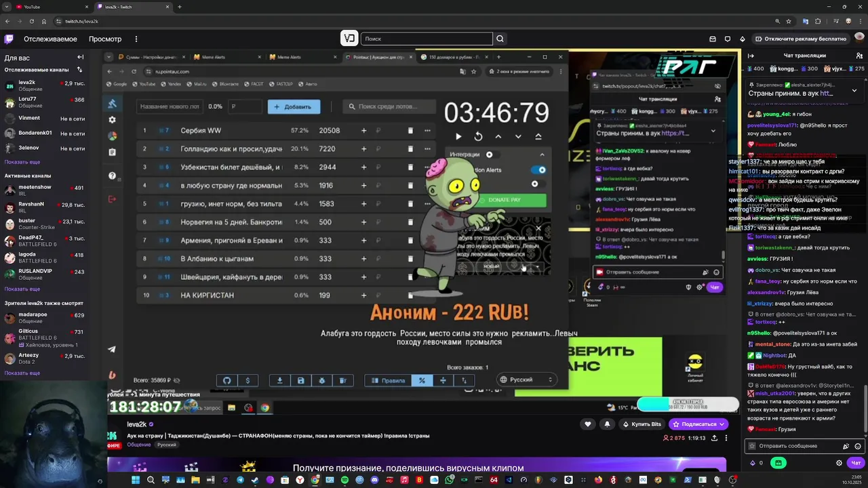The height and width of the screenshot is (488, 868).
Task: Collapse the stream chat panel
Action: (x=751, y=56)
